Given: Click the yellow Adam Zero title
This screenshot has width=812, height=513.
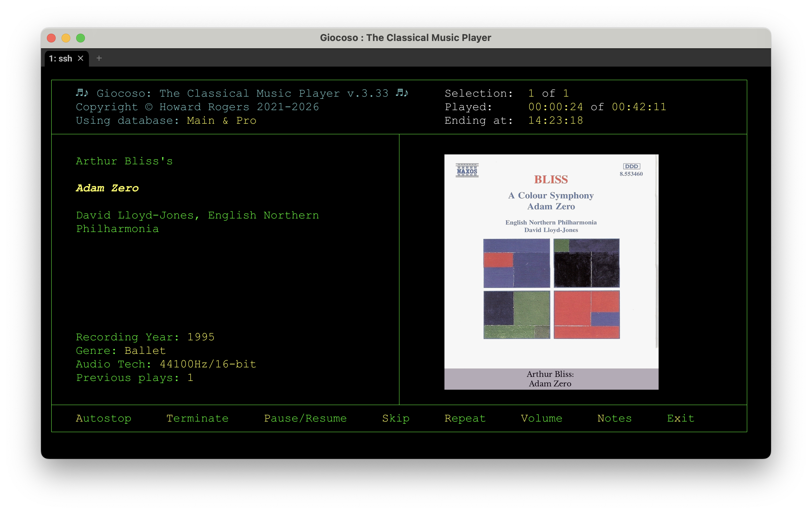Looking at the screenshot, I should coord(107,188).
